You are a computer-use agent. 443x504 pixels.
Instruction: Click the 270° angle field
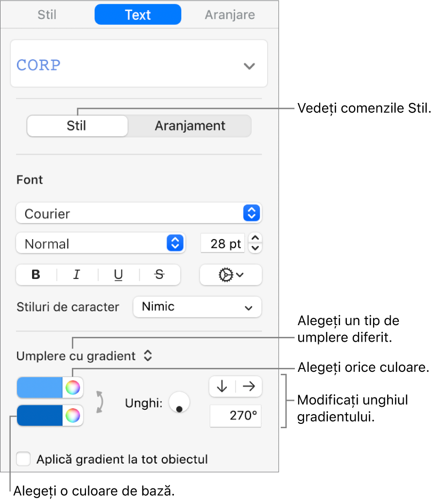[x=236, y=416]
